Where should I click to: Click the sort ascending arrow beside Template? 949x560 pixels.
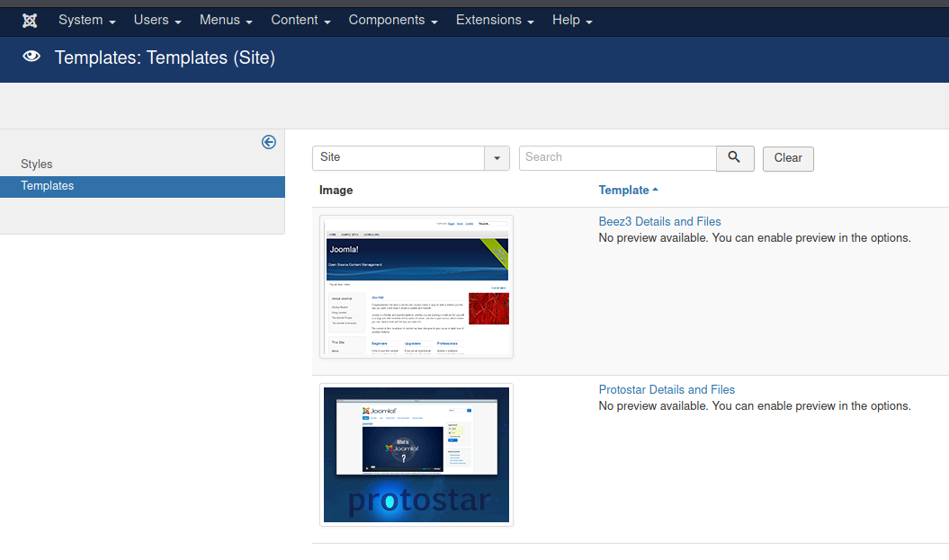[x=655, y=190]
